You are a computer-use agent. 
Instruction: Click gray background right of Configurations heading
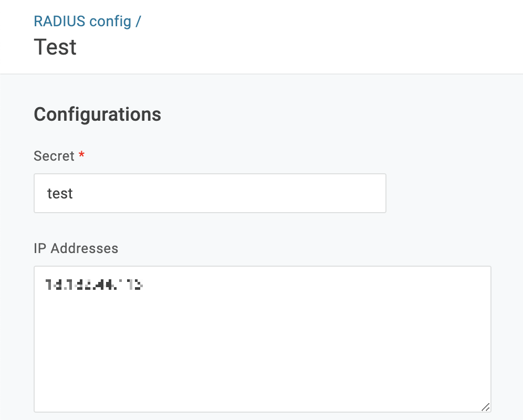pos(341,114)
